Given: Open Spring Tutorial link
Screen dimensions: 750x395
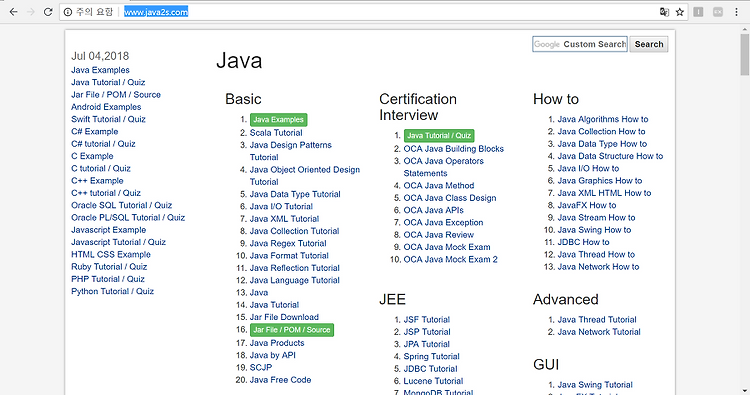Looking at the screenshot, I should (x=431, y=357).
